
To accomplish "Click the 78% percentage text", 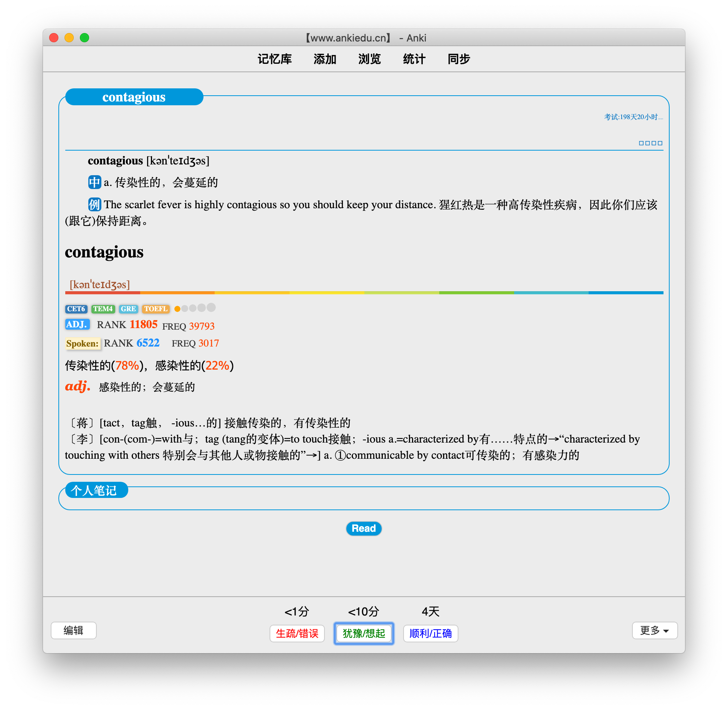I will tap(127, 365).
